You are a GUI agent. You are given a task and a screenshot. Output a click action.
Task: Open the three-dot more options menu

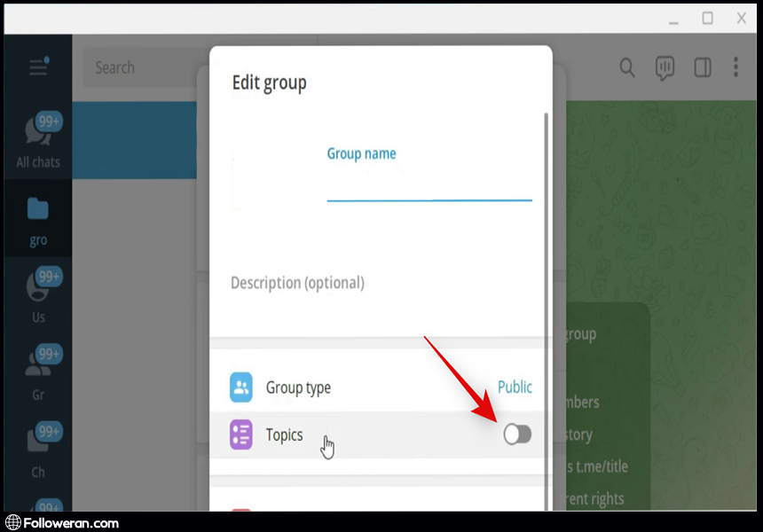(x=735, y=68)
